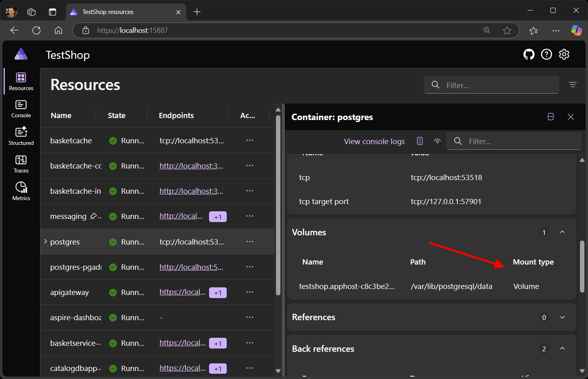
Task: Select the basketcache resource row
Action: point(157,140)
